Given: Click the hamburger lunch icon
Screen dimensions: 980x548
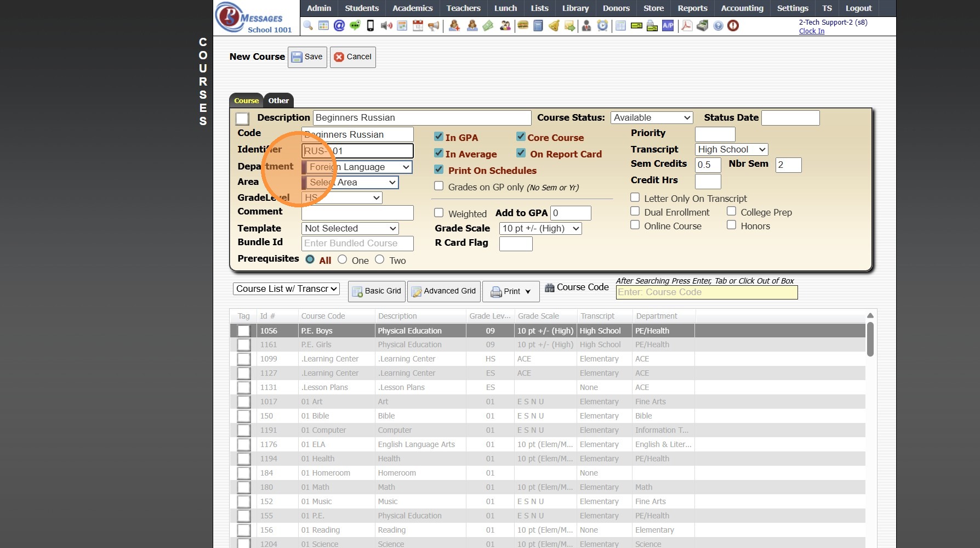Looking at the screenshot, I should pos(523,26).
